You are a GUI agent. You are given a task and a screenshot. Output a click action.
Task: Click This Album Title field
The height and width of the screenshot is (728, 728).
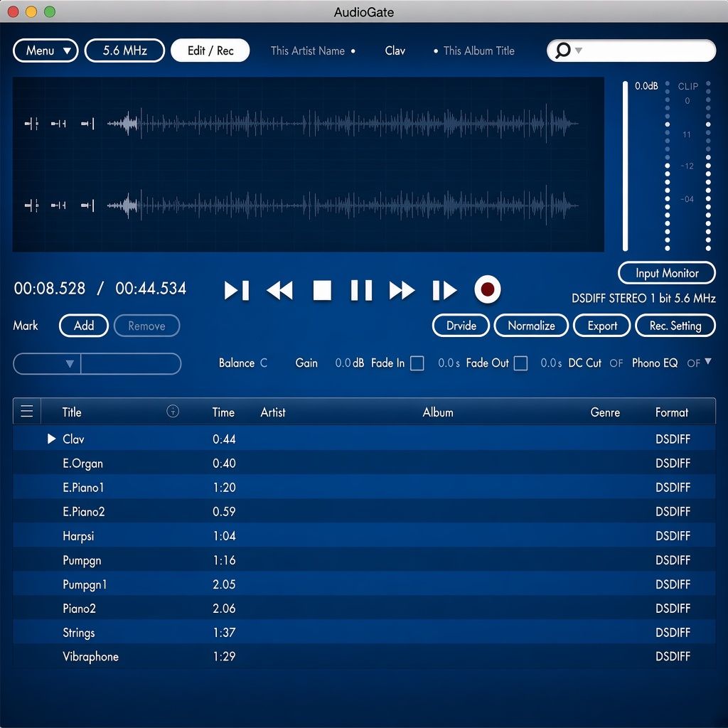[478, 50]
